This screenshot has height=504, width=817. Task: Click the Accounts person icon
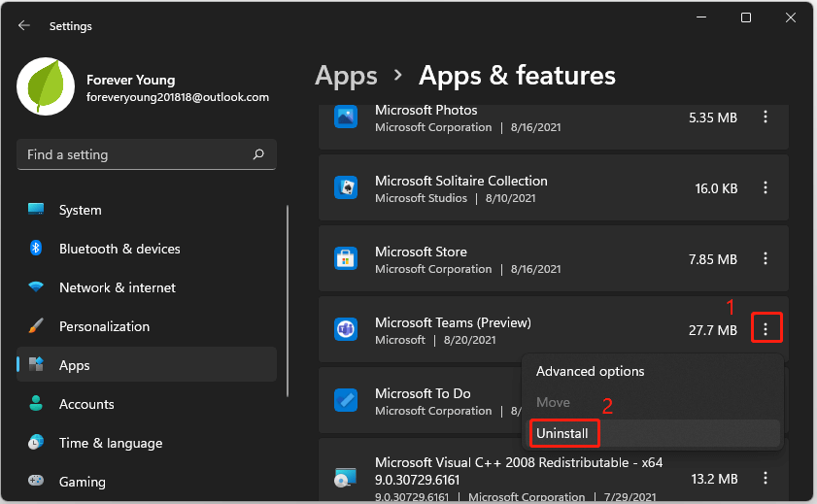tap(36, 403)
